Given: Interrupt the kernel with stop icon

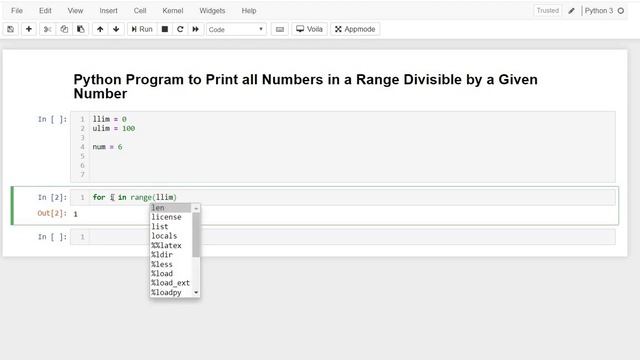Looking at the screenshot, I should [x=165, y=29].
